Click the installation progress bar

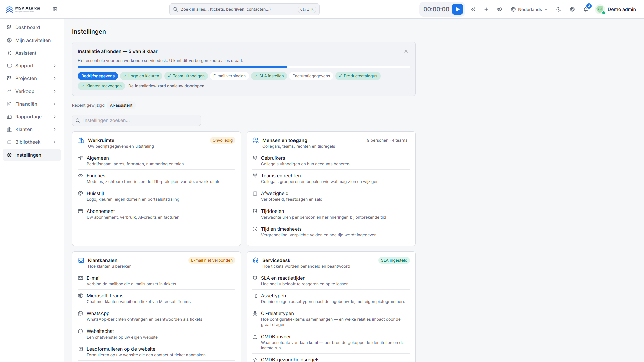[244, 67]
